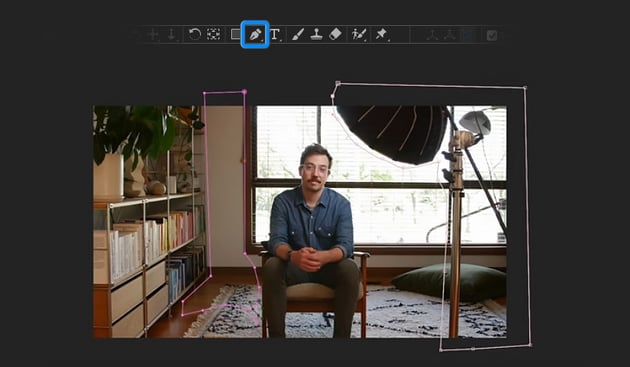630x367 pixels.
Task: Select the Horizontal Type tool
Action: point(275,35)
